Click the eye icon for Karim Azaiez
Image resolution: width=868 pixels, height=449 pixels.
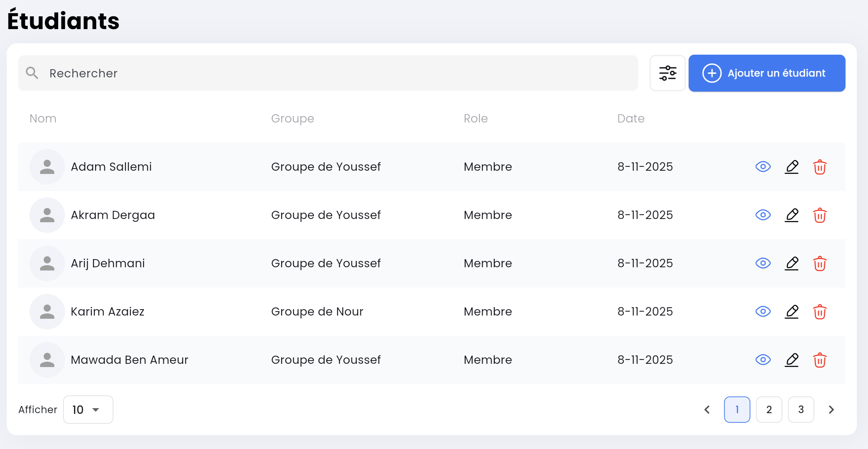(763, 312)
